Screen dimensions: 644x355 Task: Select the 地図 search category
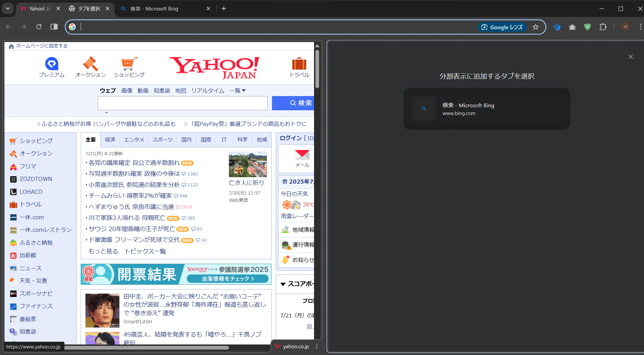pyautogui.click(x=181, y=91)
